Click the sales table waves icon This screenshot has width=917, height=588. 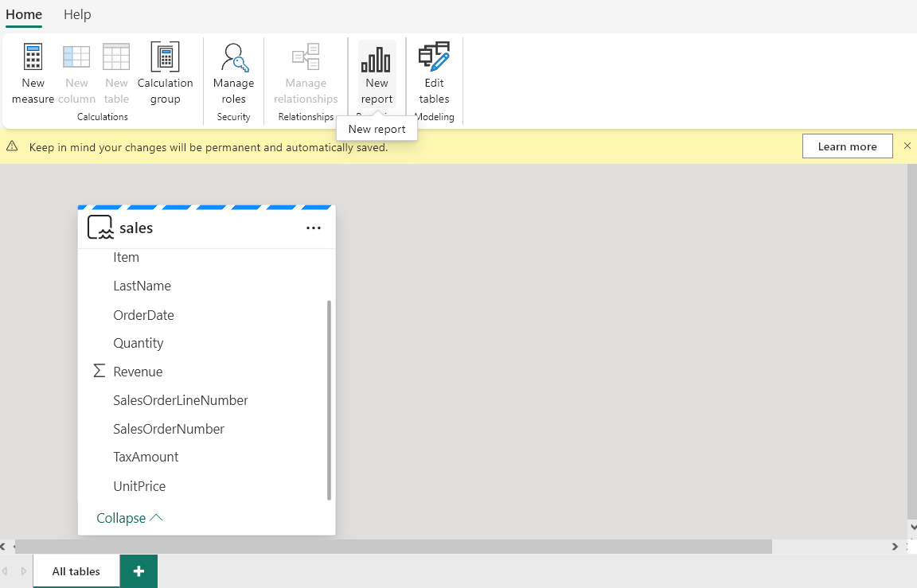99,227
